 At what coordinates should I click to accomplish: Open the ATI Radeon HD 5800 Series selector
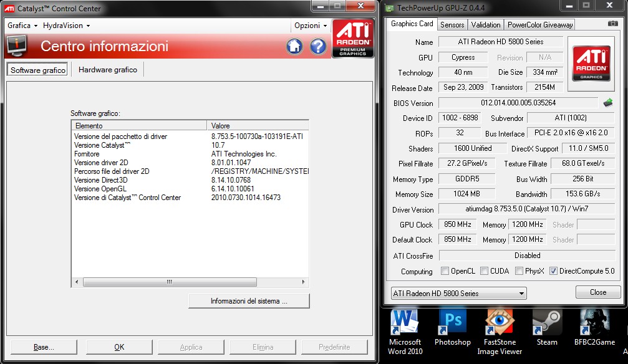[458, 294]
